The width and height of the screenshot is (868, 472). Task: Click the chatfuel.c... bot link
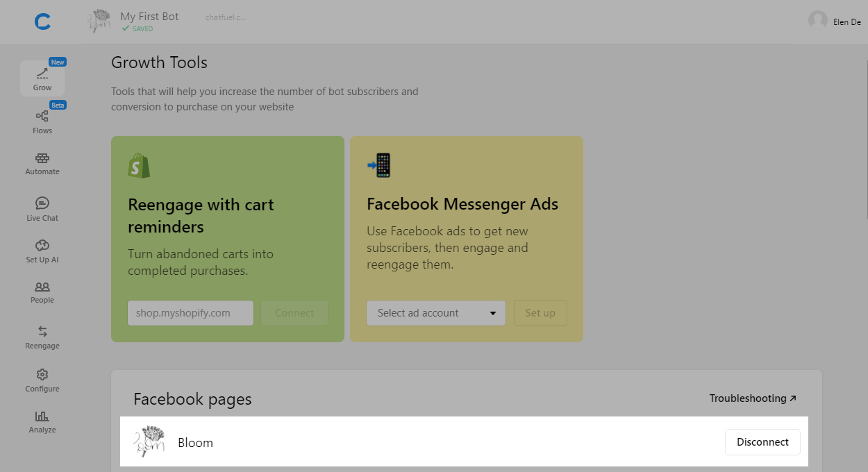[226, 17]
